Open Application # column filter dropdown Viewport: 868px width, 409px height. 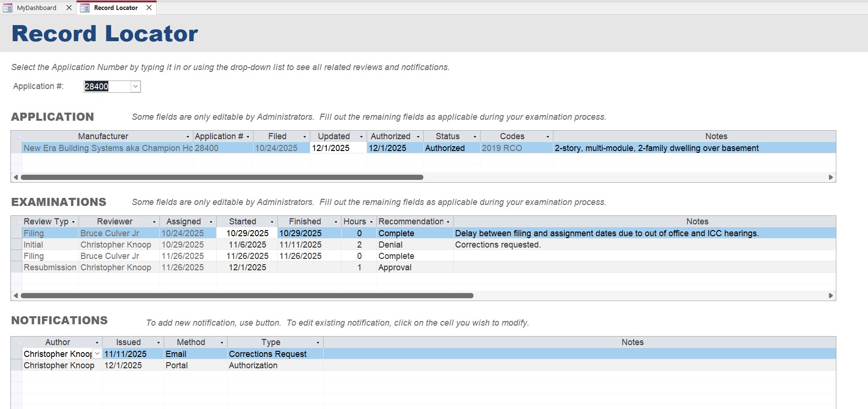(248, 137)
